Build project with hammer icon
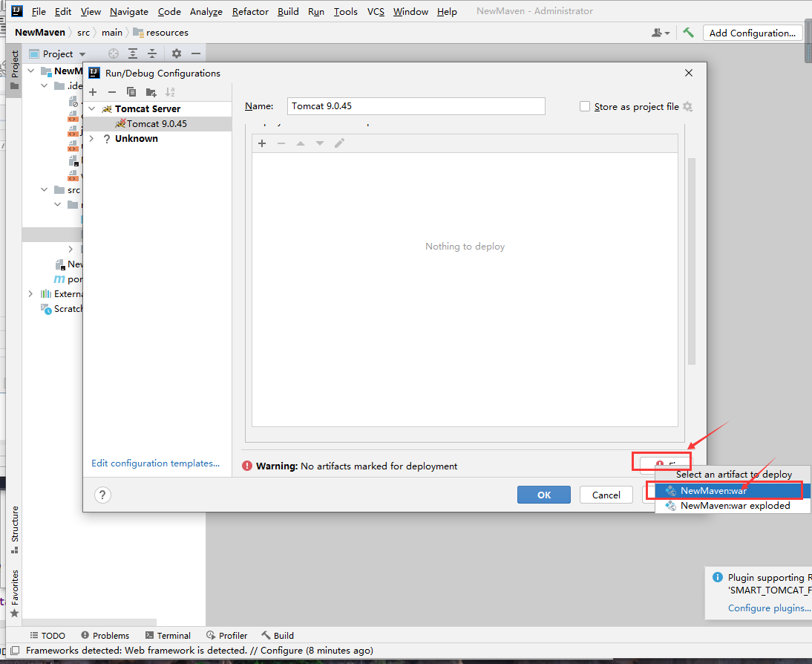 pyautogui.click(x=688, y=33)
